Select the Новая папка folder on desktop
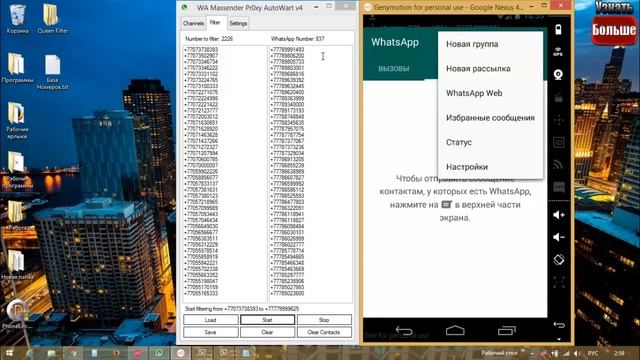Screen dimensions: 640x360 [17, 265]
